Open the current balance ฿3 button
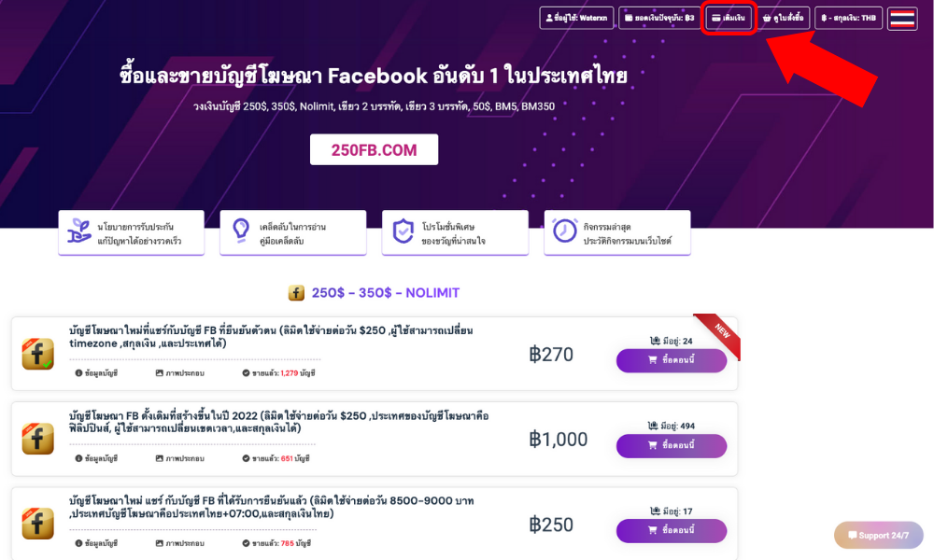Viewport: 934px width, 560px height. 659,18
